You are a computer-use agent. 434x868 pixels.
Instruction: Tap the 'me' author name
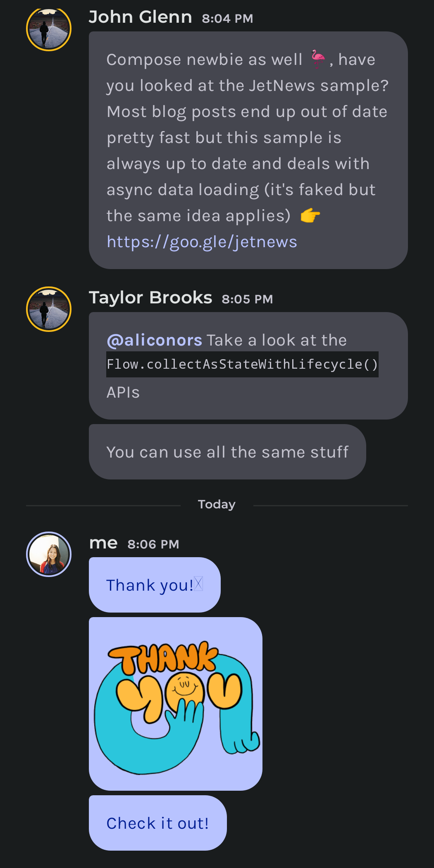[104, 543]
